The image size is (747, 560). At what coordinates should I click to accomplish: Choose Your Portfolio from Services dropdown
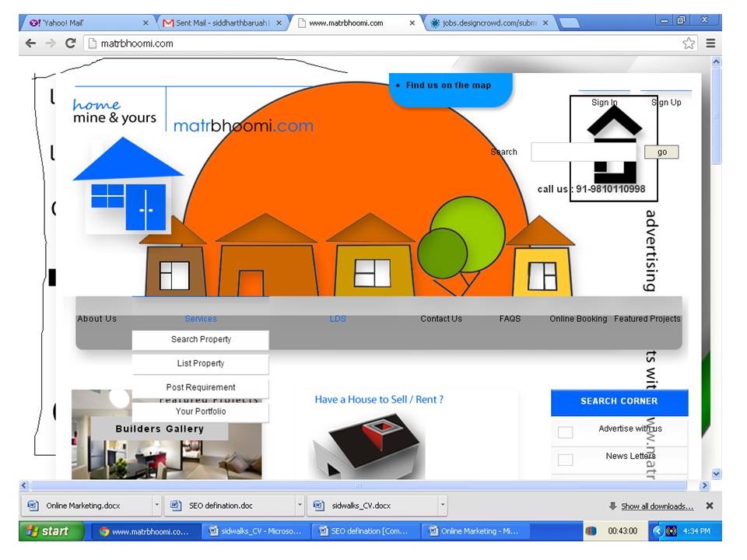pyautogui.click(x=201, y=411)
